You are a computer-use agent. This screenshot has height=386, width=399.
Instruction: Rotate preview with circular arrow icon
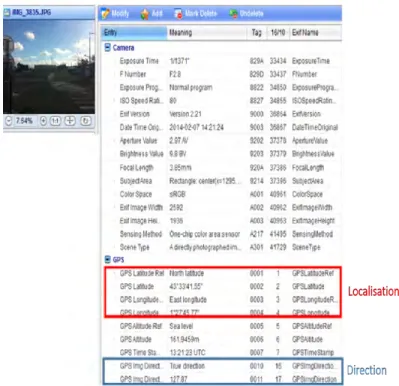(85, 121)
